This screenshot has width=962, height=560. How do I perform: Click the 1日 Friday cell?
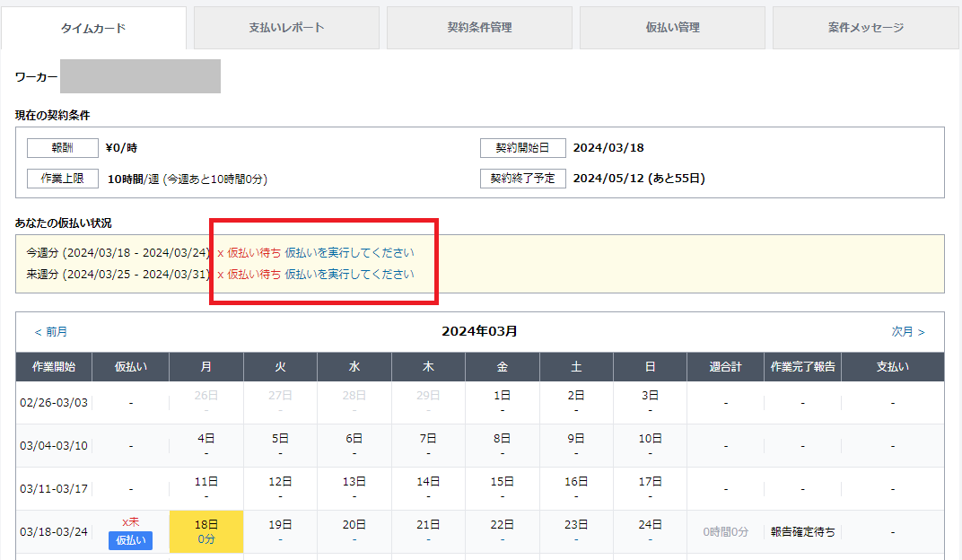(502, 402)
